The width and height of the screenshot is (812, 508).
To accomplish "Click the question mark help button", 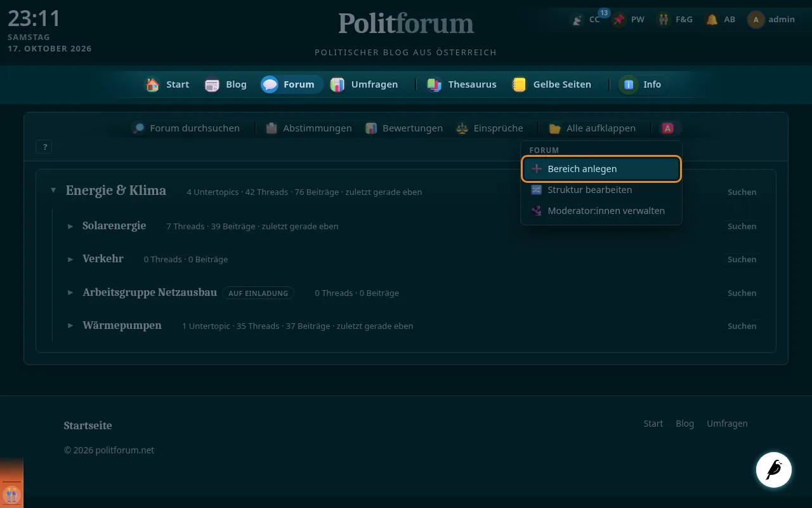I will 44,147.
